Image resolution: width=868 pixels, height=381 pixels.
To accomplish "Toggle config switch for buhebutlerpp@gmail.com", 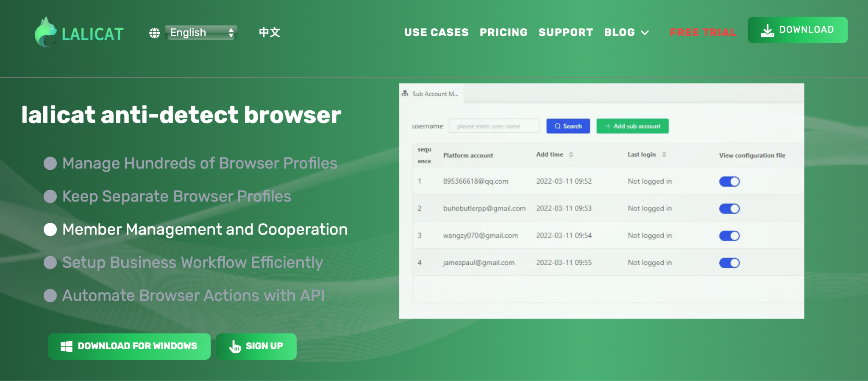I will click(729, 209).
